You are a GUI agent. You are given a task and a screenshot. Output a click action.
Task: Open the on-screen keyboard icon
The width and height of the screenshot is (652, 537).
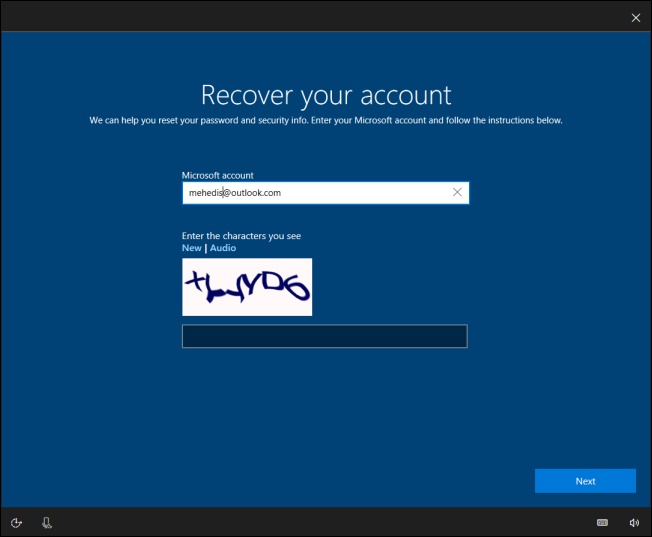602,522
